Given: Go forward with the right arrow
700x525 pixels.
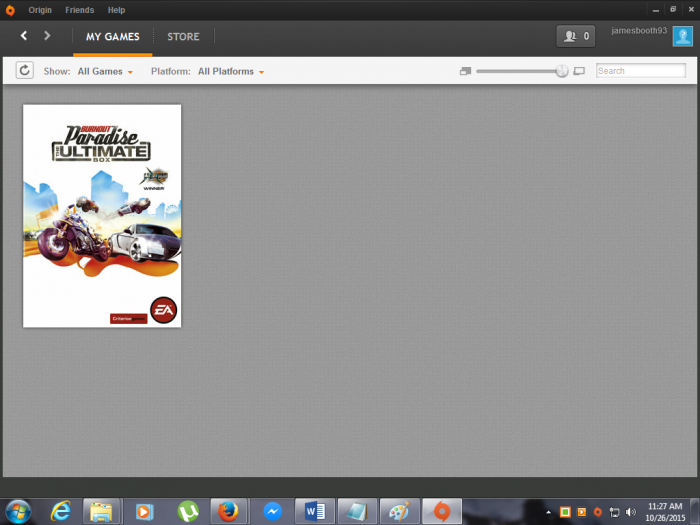Looking at the screenshot, I should point(47,36).
